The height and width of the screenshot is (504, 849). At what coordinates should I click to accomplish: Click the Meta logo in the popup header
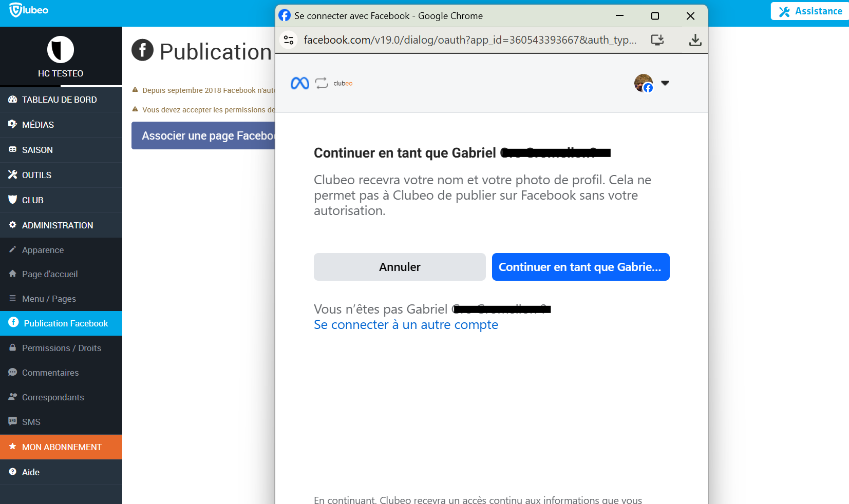click(x=300, y=83)
